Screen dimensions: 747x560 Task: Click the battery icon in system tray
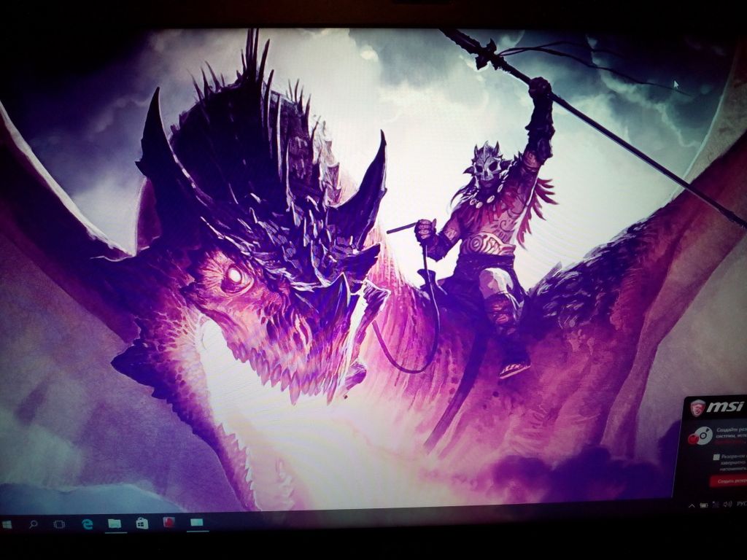[703, 505]
